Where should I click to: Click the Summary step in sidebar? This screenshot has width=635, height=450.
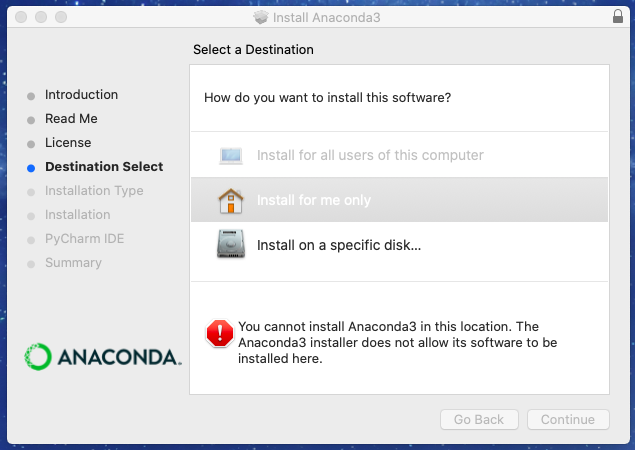[73, 263]
